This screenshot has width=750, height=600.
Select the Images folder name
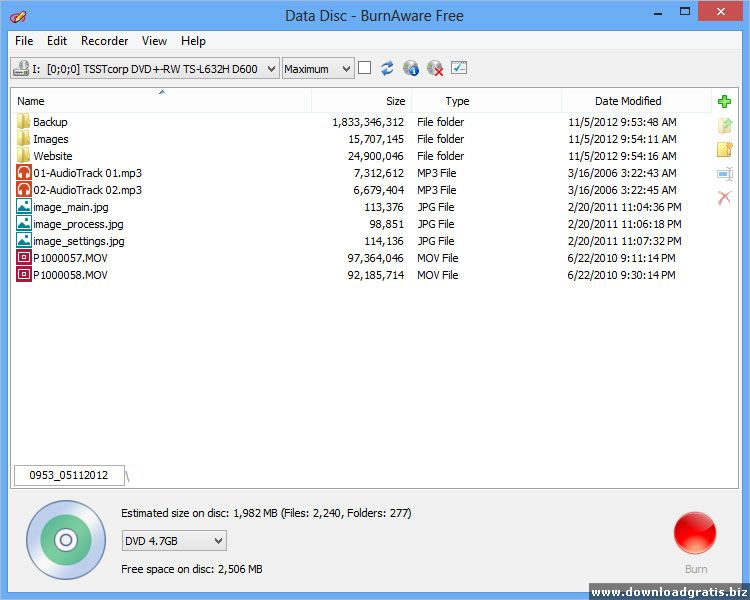pyautogui.click(x=51, y=139)
